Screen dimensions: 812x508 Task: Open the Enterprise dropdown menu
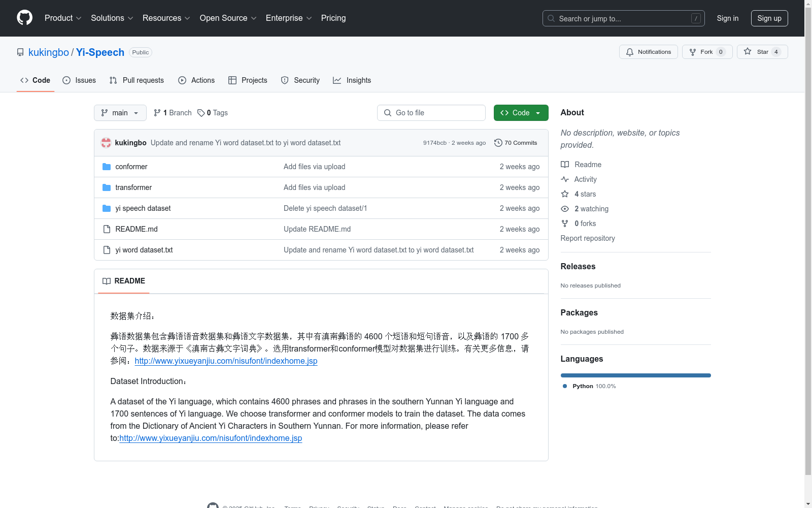289,18
